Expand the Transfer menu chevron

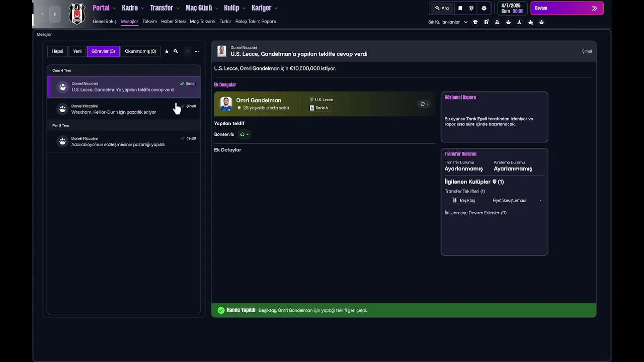178,8
